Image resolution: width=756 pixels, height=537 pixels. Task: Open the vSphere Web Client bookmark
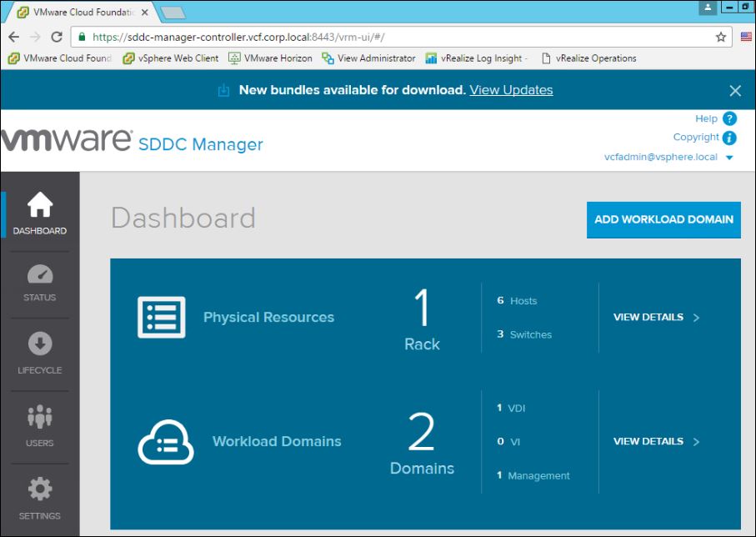[x=171, y=58]
